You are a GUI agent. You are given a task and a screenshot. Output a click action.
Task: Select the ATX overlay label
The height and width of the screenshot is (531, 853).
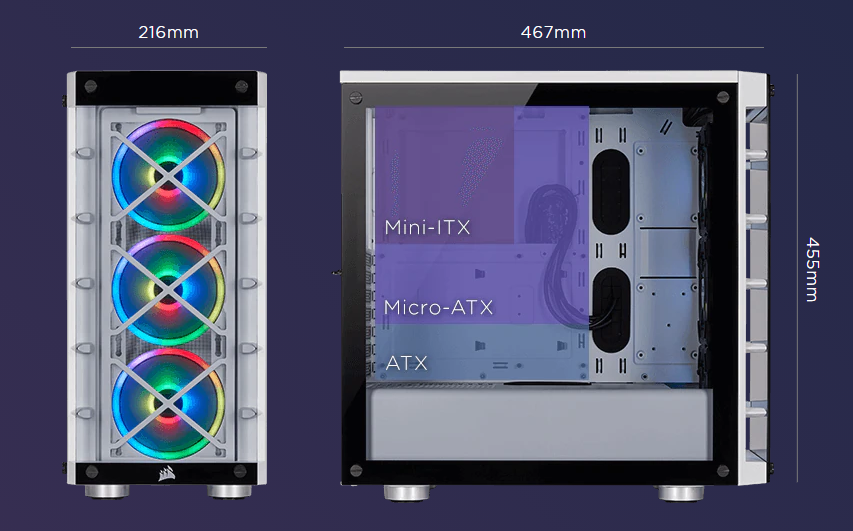pyautogui.click(x=406, y=363)
